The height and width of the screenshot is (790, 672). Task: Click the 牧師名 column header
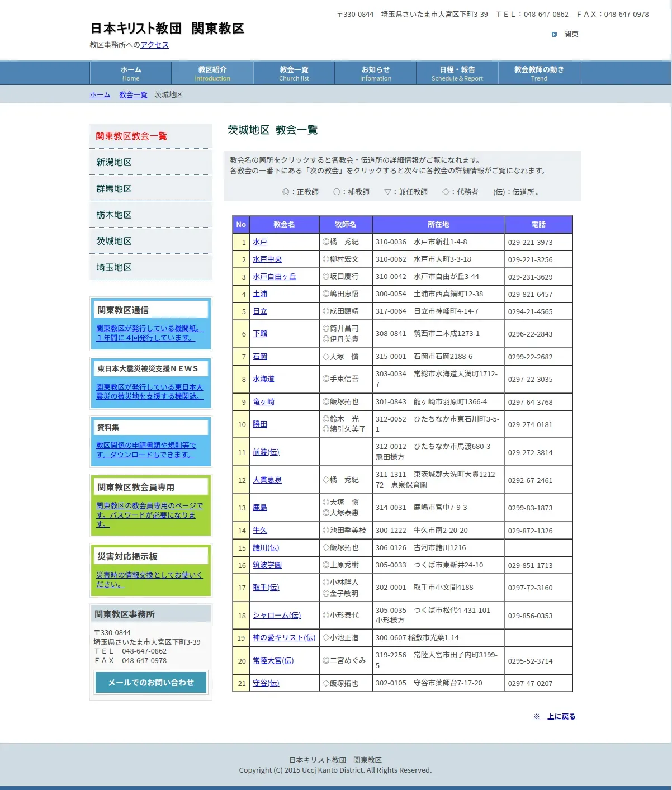pos(346,225)
